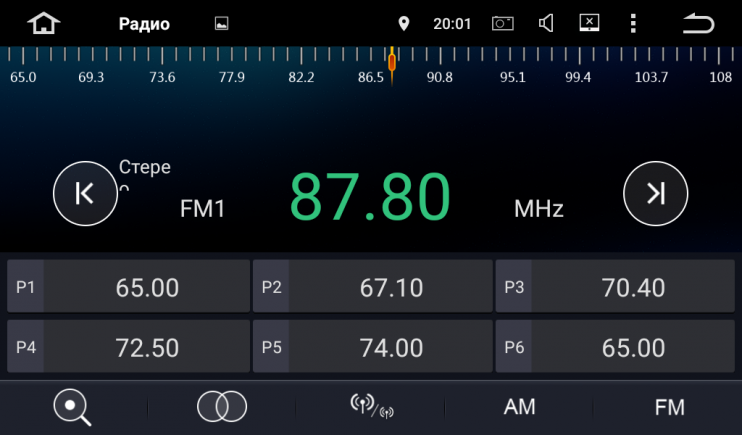Go back using the return arrow
This screenshot has height=435, width=742.
[x=698, y=23]
